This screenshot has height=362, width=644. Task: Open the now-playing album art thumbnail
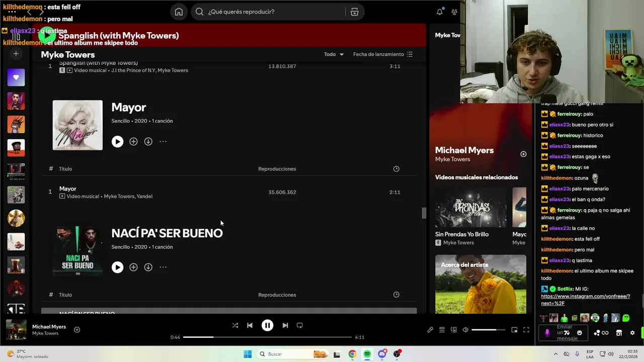16,330
